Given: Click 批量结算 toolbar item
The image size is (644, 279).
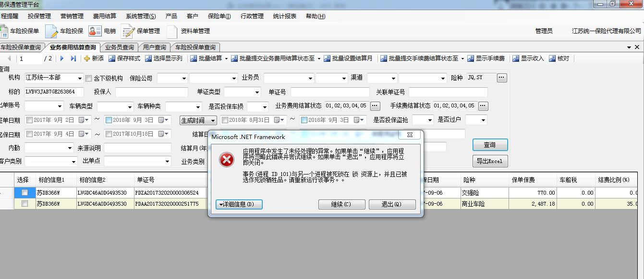Looking at the screenshot, I should 206,58.
